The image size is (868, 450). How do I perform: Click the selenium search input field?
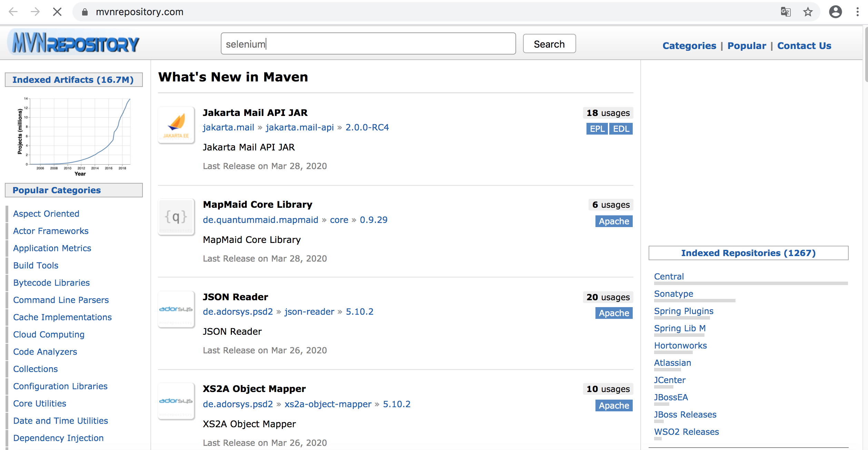click(368, 44)
